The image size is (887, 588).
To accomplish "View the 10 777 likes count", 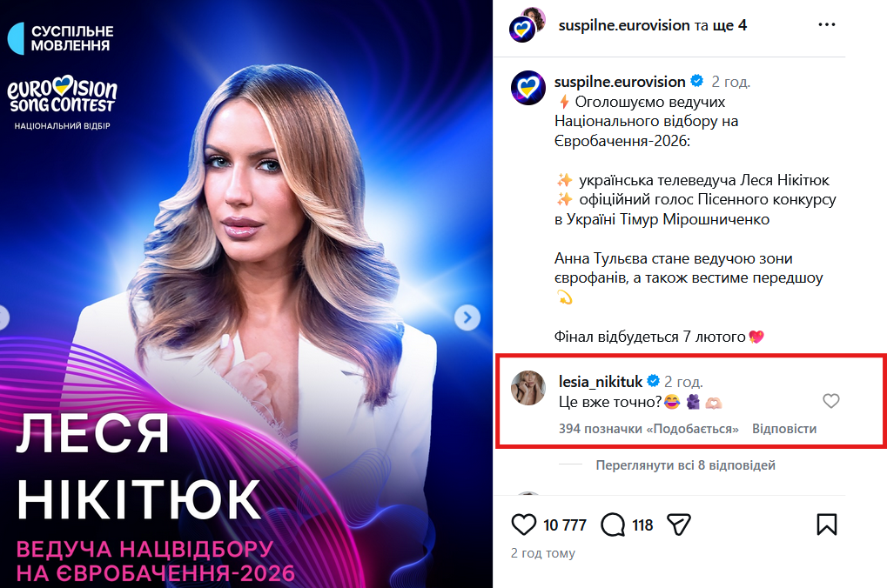I will [x=565, y=525].
